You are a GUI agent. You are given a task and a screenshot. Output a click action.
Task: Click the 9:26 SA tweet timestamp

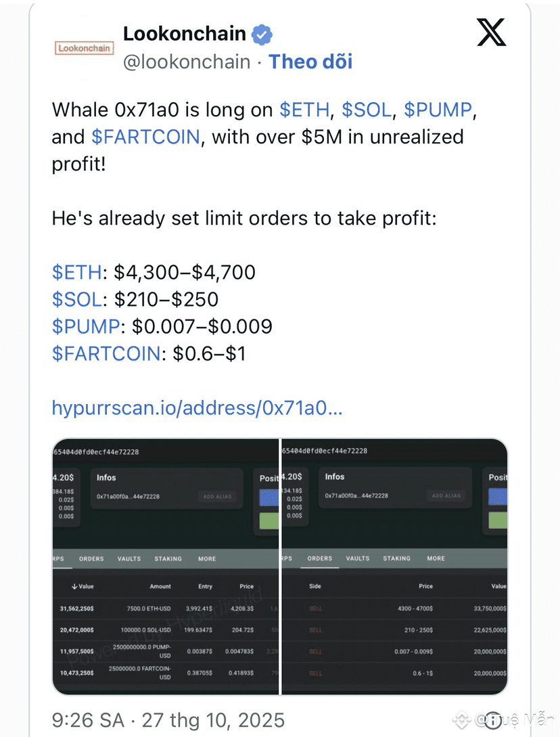point(88,720)
